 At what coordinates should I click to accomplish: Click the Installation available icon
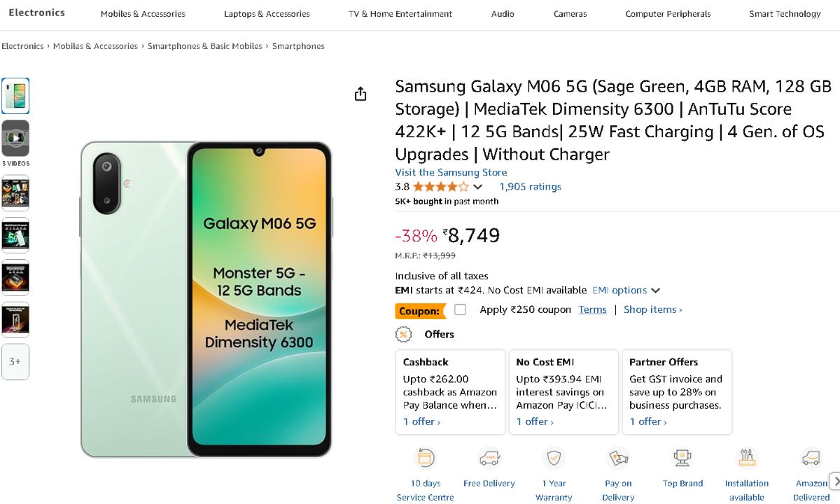[x=747, y=458]
